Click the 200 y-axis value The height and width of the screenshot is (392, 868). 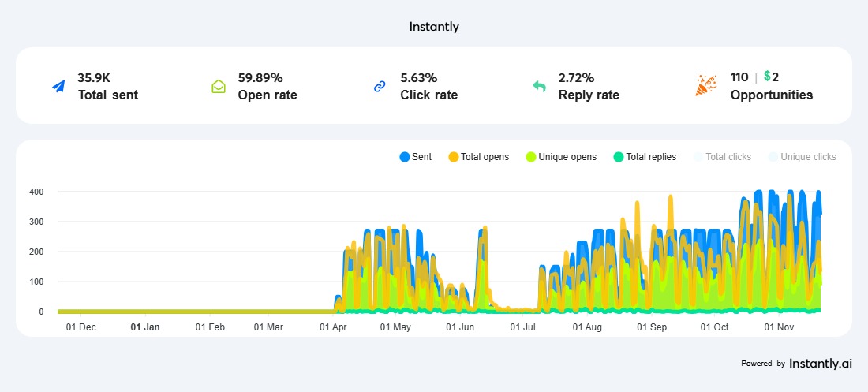click(36, 252)
